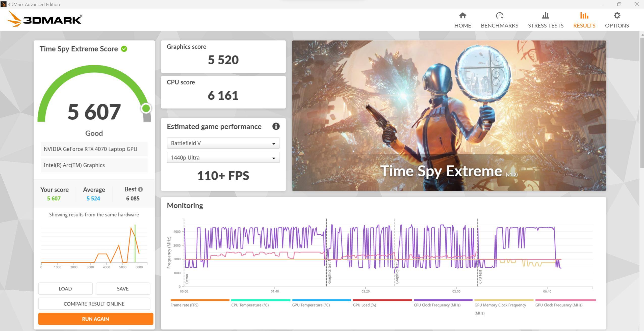Click the SAVE button

[123, 289]
